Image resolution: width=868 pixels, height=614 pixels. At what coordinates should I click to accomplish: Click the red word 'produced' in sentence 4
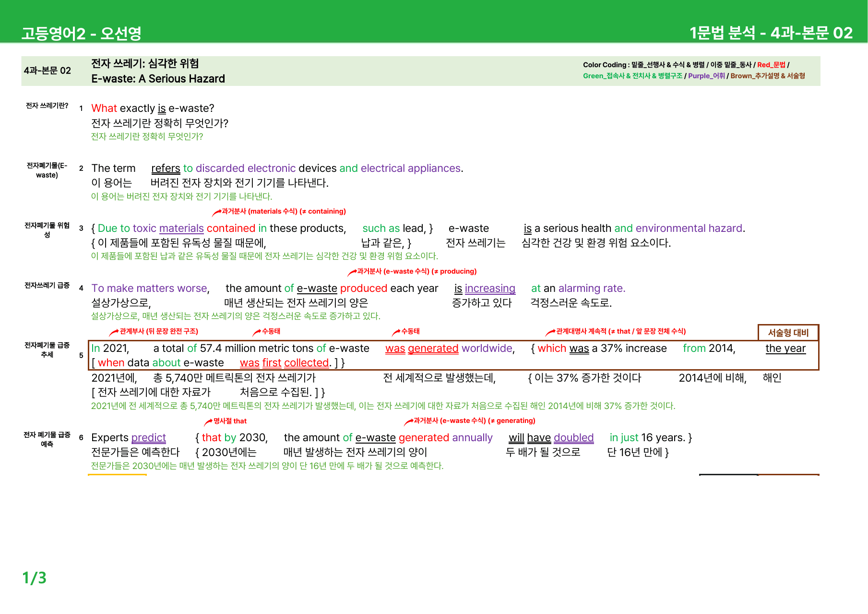[363, 289]
